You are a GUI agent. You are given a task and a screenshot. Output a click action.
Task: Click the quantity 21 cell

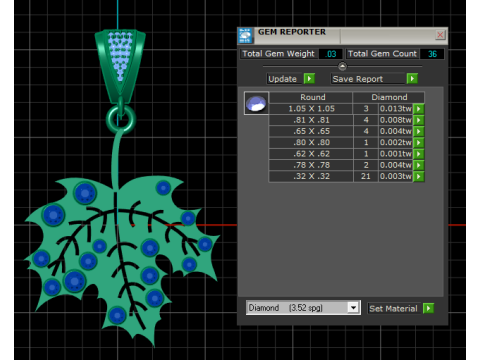tap(366, 176)
